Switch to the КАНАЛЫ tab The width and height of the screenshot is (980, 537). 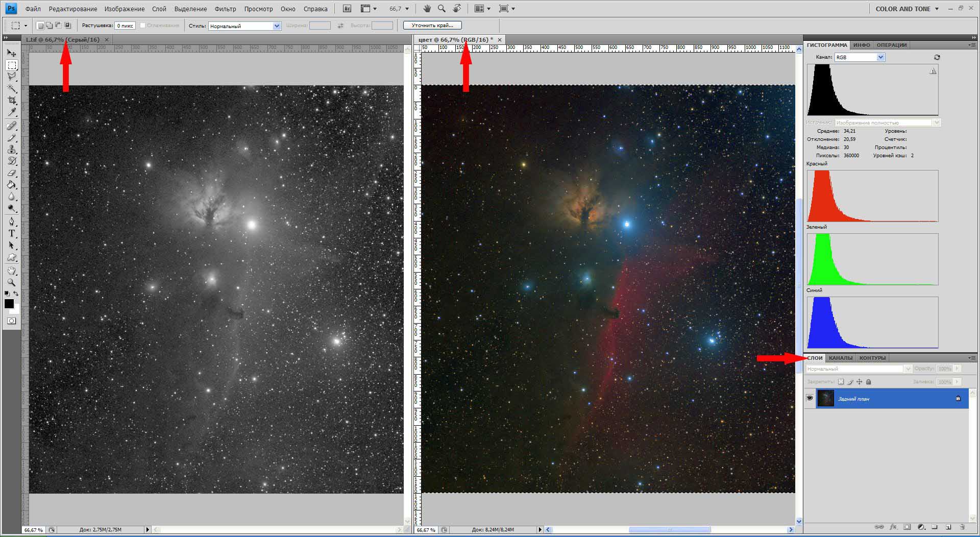(840, 358)
